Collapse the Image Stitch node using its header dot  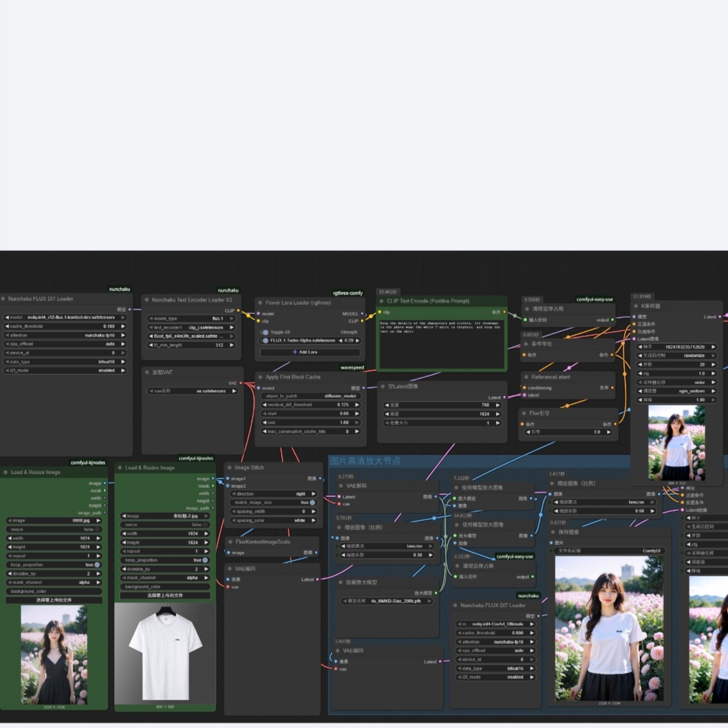[230, 468]
